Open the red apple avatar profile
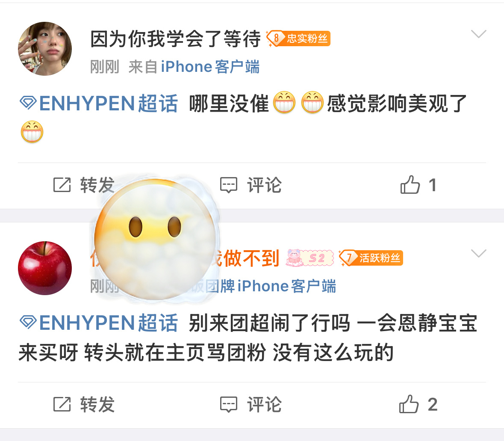 coord(45,268)
